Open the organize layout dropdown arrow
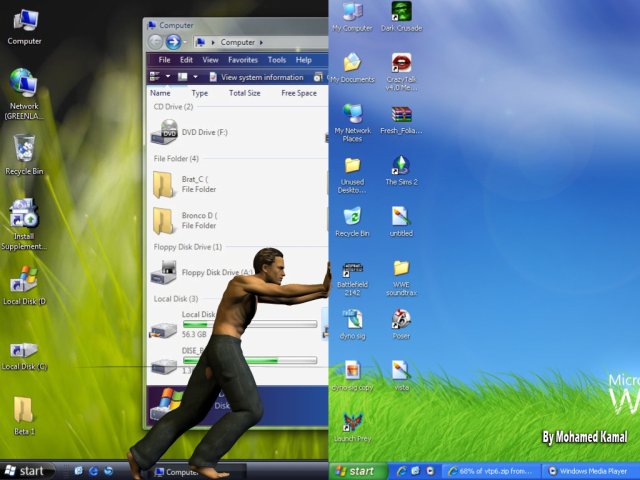The image size is (640, 480). pos(168,77)
